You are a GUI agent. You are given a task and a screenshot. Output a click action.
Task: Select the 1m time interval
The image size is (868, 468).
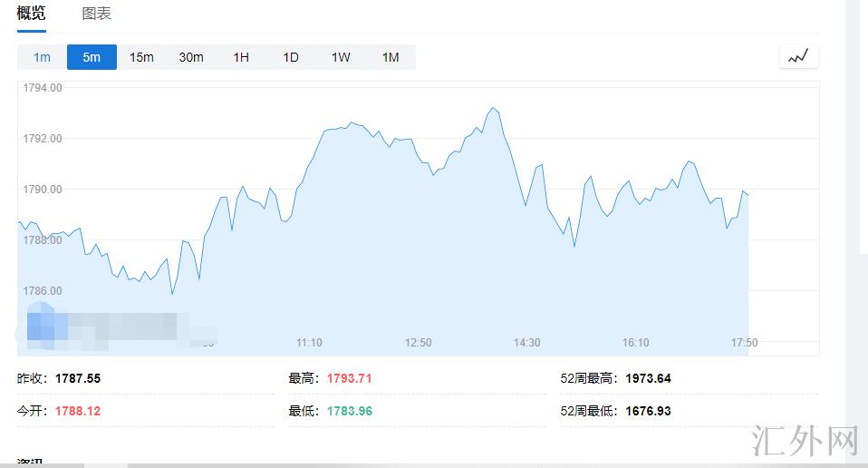pyautogui.click(x=42, y=57)
